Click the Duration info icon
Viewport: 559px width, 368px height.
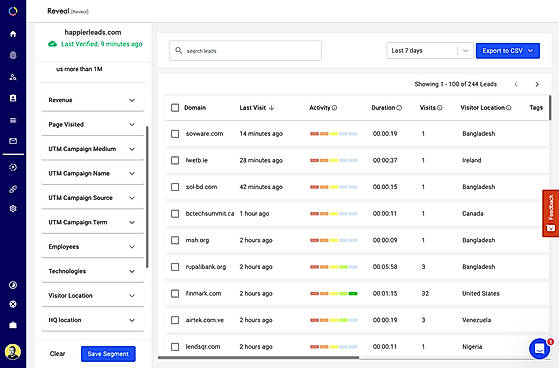(399, 108)
